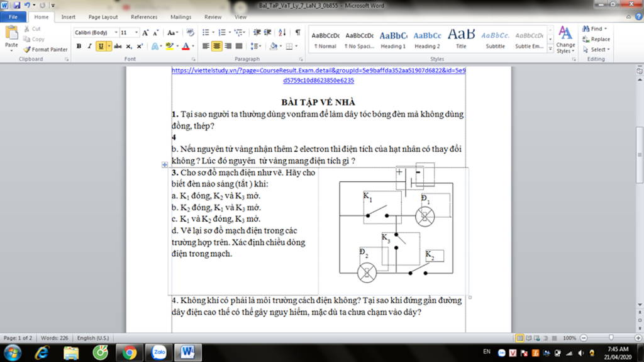644x362 pixels.
Task: Open Font dialog launcher
Action: coord(193,59)
